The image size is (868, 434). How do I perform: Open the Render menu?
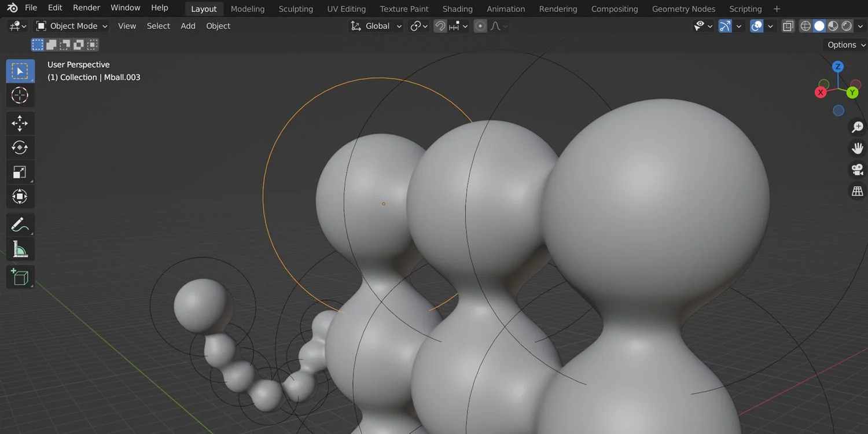pyautogui.click(x=86, y=8)
